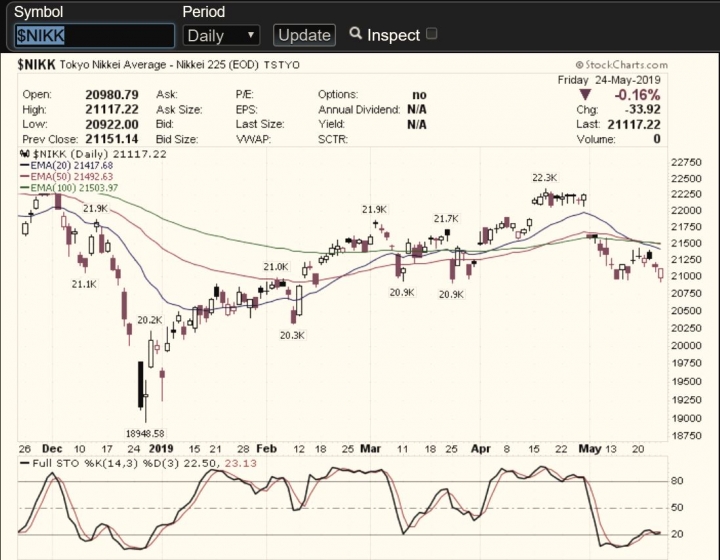Screen dimensions: 720x560
Task: Click the down-triangle change indicator icon
Action: click(x=585, y=95)
